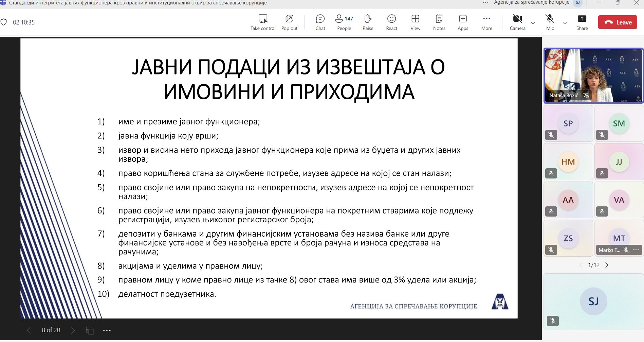
Task: Click the slide heading 'ЈАВНИ ПОДАЦИ ИЗ ИЗВЕШТАЈА О'
Action: coord(288,67)
